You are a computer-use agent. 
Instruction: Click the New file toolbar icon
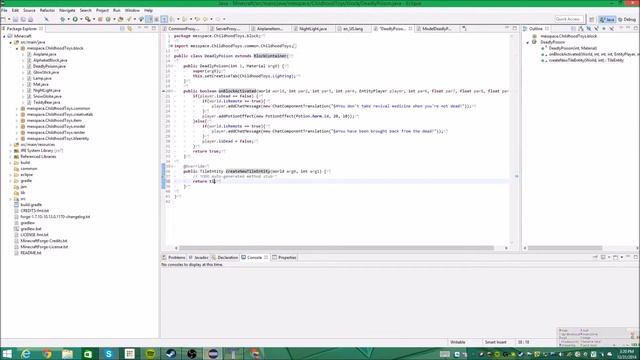coord(3,19)
